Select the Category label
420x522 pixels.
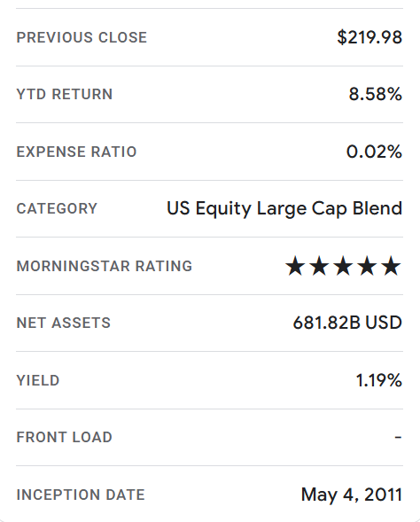point(57,209)
